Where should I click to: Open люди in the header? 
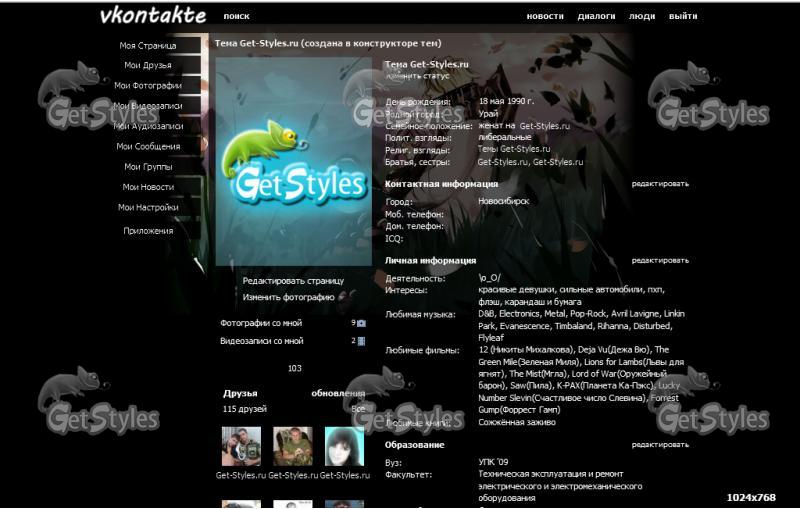coord(642,16)
